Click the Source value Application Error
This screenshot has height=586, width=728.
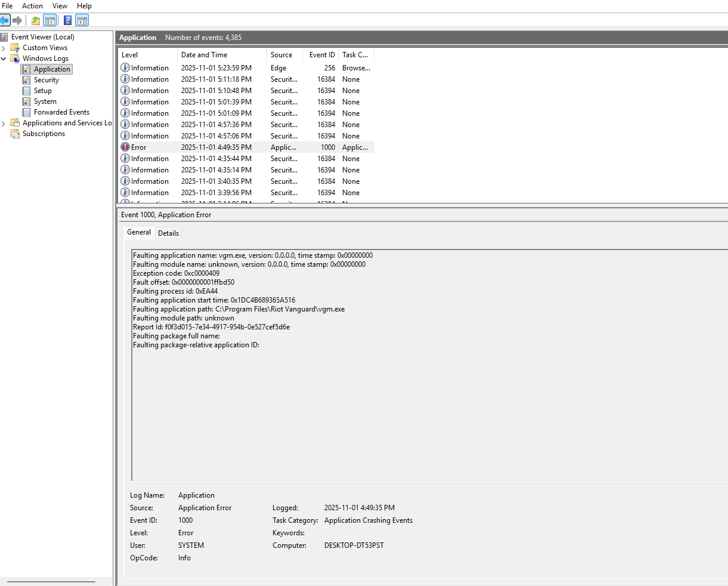coord(205,508)
